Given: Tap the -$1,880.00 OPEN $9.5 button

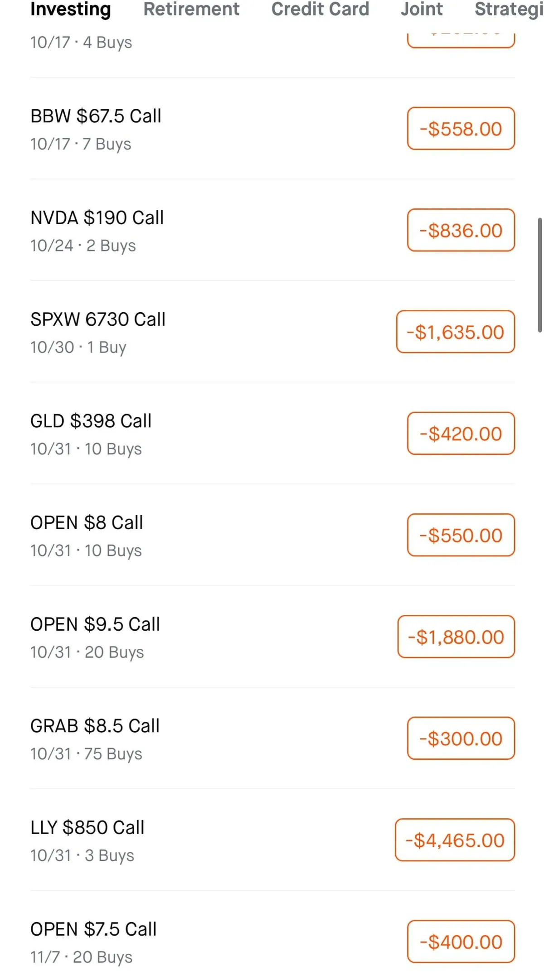Looking at the screenshot, I should click(x=456, y=637).
